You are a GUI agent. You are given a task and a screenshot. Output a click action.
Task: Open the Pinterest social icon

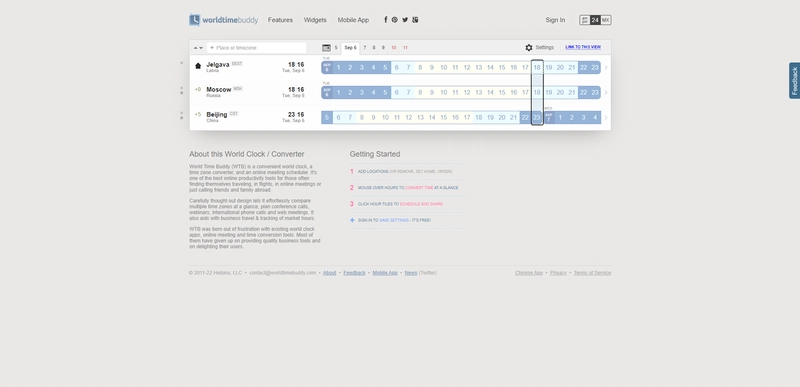[395, 20]
